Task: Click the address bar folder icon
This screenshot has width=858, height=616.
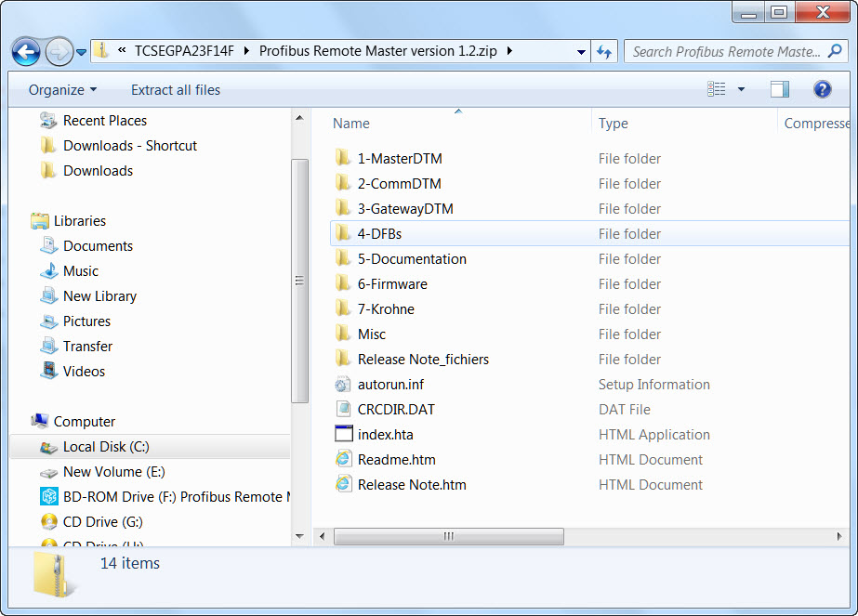Action: click(x=100, y=51)
